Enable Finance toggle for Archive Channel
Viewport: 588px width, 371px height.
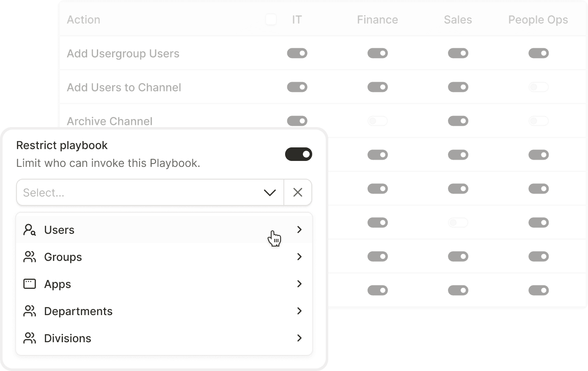tap(377, 121)
